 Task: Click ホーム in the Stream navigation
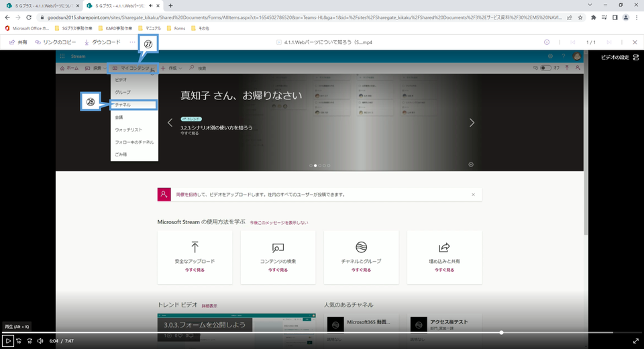(x=69, y=68)
